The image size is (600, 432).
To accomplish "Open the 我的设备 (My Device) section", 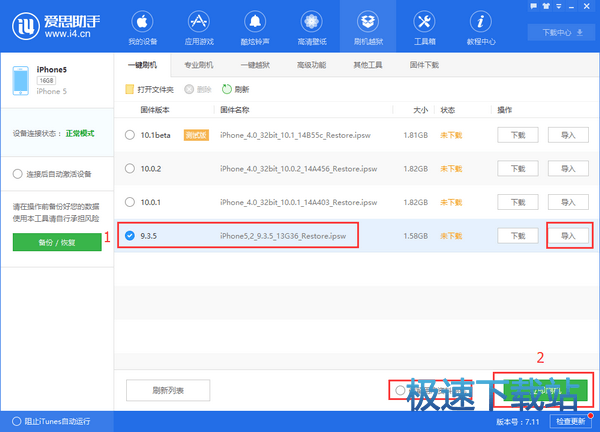I will point(142,28).
